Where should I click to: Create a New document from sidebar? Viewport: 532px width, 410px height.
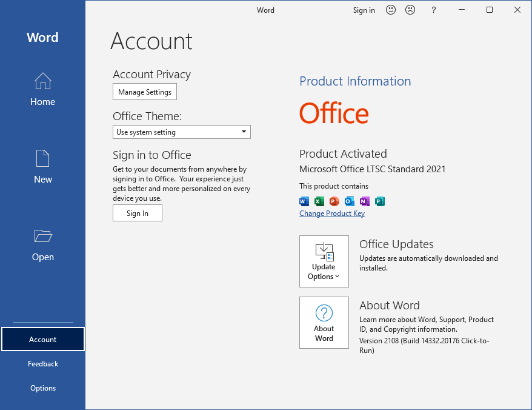point(43,167)
